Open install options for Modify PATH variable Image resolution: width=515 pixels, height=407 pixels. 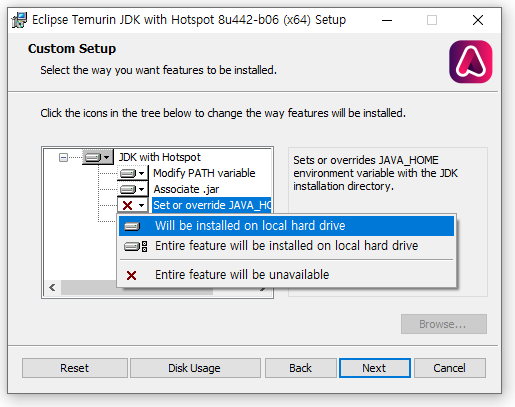click(x=132, y=173)
